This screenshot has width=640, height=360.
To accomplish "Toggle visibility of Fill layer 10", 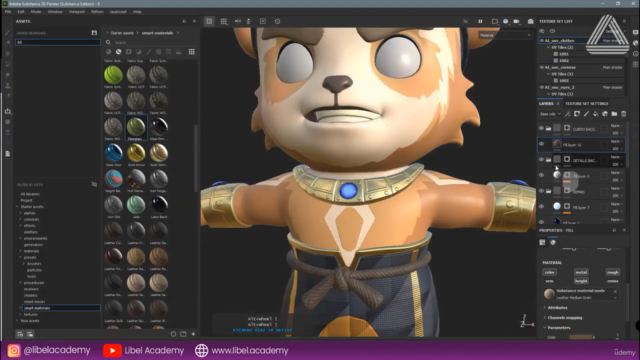I will pos(541,144).
